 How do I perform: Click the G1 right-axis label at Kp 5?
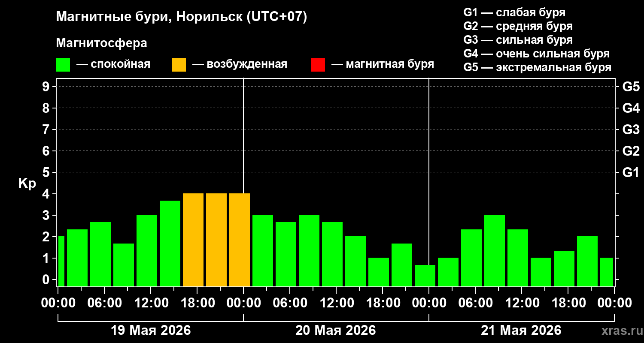[631, 172]
